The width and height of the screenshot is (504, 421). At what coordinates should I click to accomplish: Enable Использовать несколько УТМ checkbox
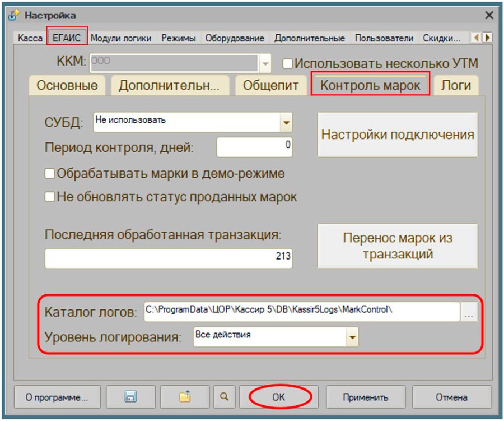point(287,63)
